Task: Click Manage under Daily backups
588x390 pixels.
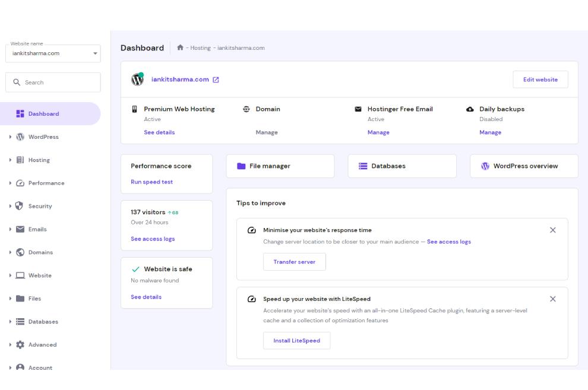Action: coord(490,132)
